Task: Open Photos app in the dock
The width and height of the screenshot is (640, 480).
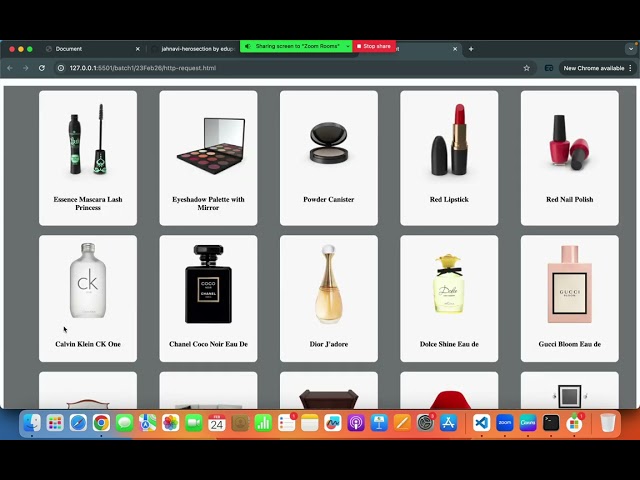Action: coord(171,423)
